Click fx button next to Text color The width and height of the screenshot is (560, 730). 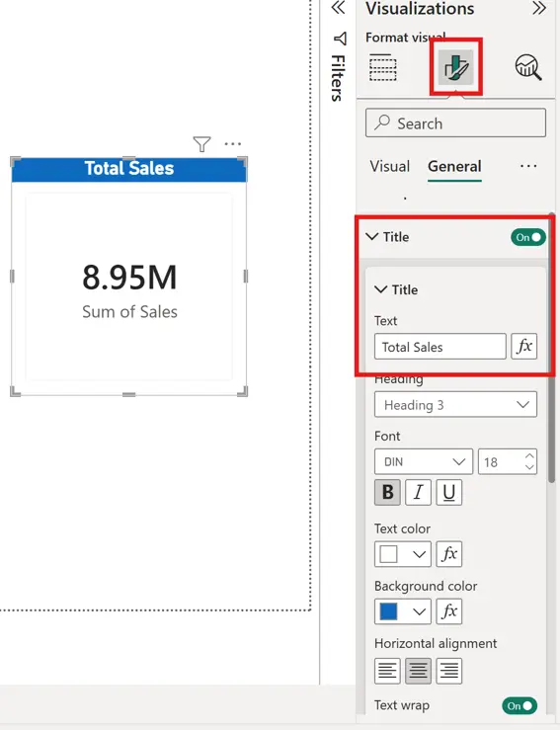point(449,553)
